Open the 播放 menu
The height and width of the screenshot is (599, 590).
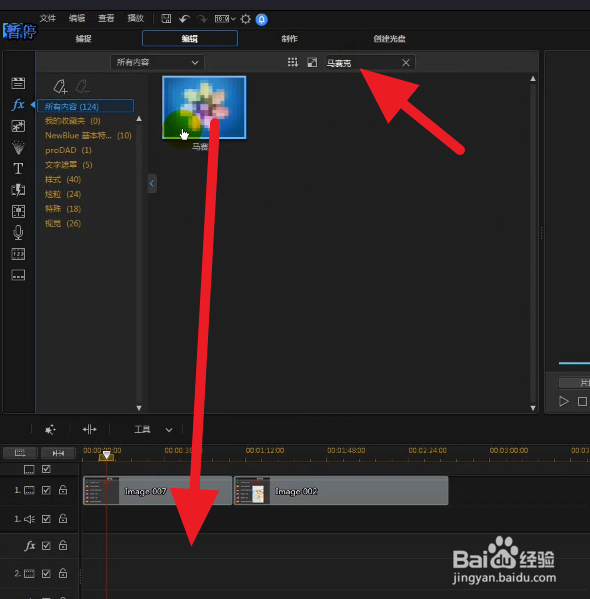click(x=136, y=18)
